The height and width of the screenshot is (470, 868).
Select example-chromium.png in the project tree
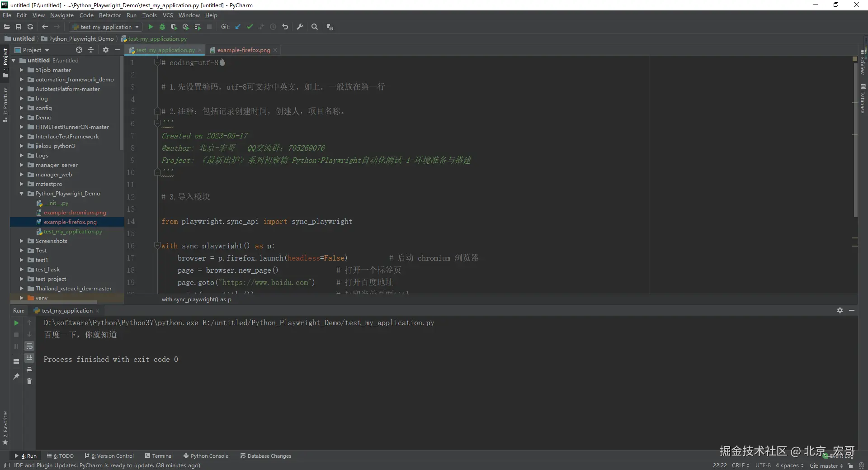click(75, 213)
